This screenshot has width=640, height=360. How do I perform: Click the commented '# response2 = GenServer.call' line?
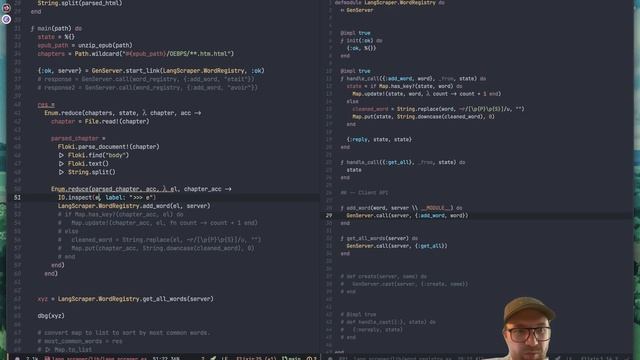[x=147, y=88]
